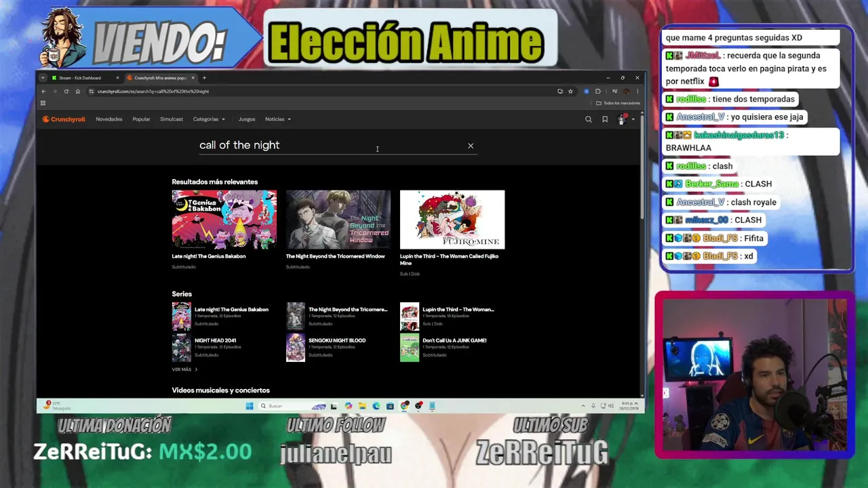This screenshot has width=868, height=488.
Task: Open the taskbar weather widget
Action: pos(57,406)
